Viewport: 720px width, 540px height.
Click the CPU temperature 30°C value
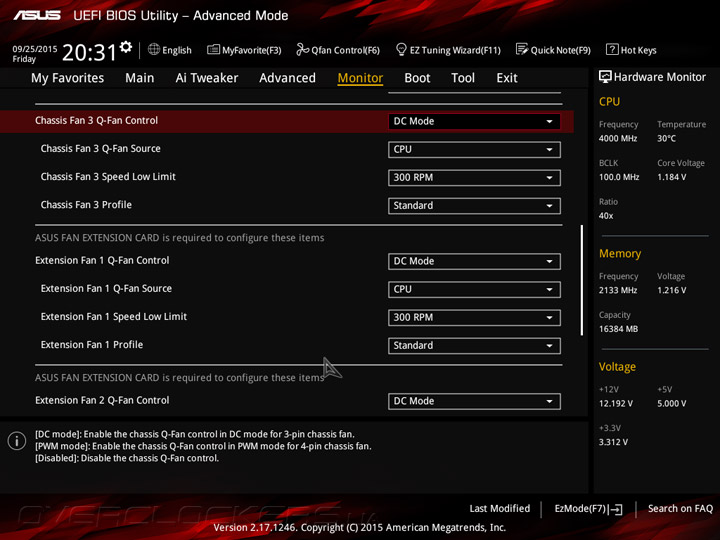(666, 139)
